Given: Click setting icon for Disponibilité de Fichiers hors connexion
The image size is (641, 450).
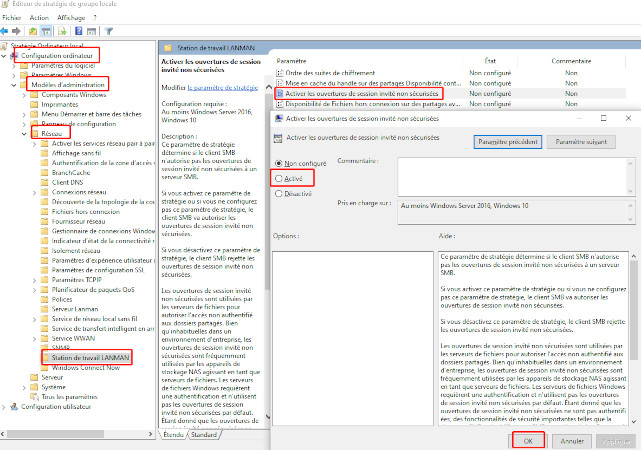Looking at the screenshot, I should pyautogui.click(x=280, y=104).
